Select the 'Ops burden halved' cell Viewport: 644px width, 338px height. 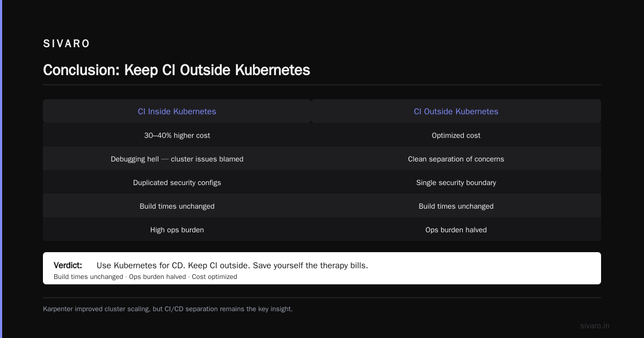(x=456, y=230)
